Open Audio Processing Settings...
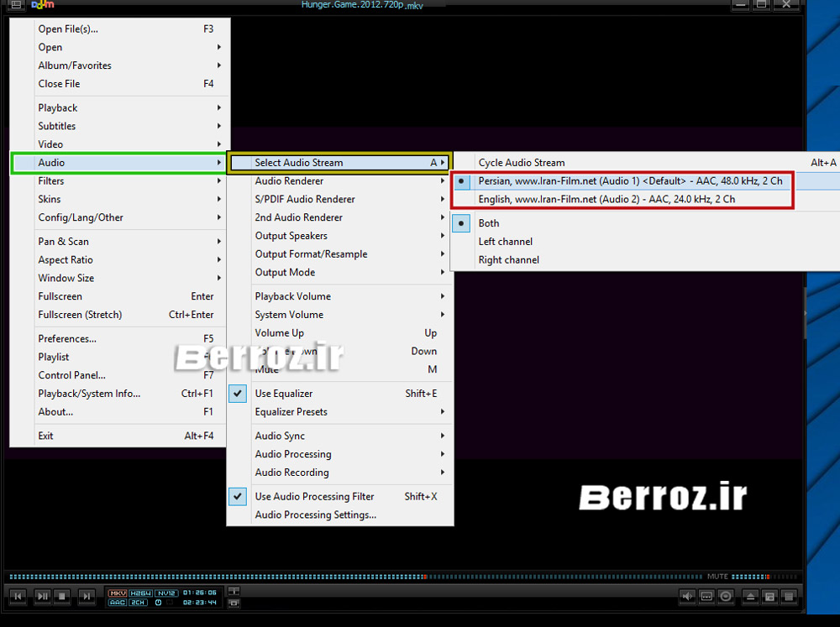This screenshot has width=840, height=627. pos(315,515)
